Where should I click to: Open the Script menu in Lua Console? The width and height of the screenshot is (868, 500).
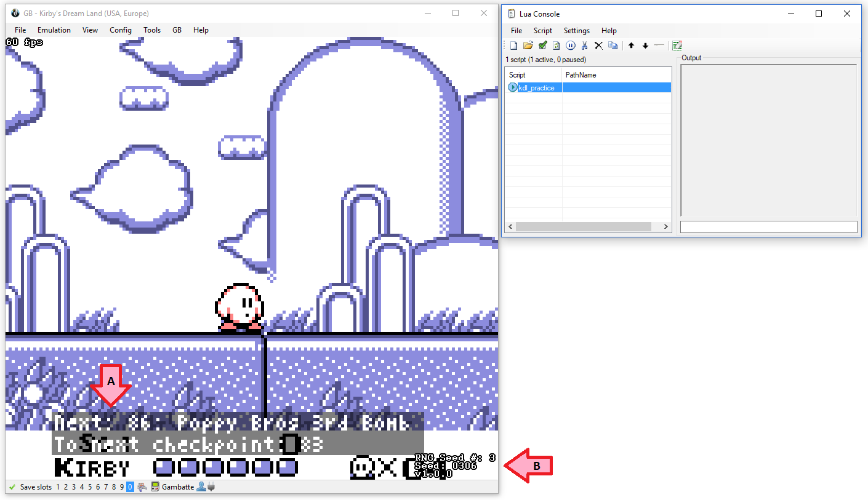click(543, 31)
